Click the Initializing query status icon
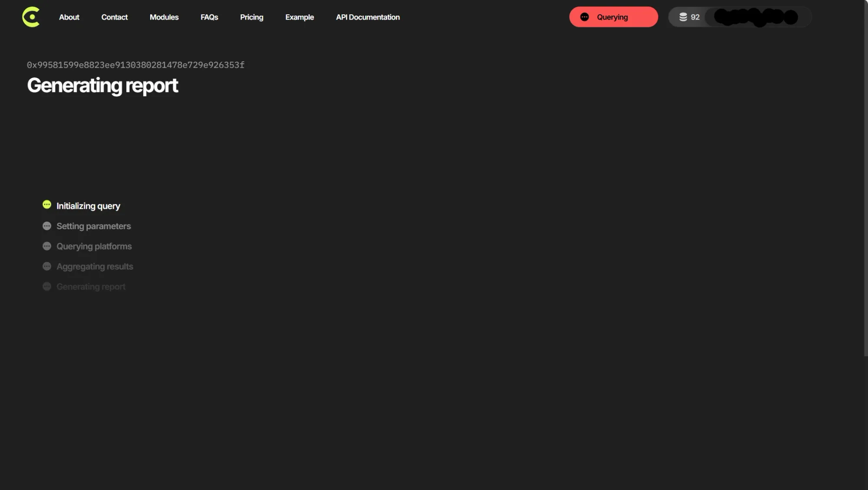The image size is (868, 490). click(46, 205)
